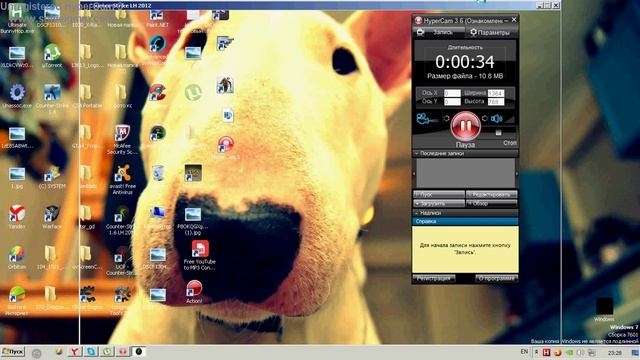640x360 pixels.
Task: Open the UCP Counter-Strike shortcut
Action: [121, 260]
